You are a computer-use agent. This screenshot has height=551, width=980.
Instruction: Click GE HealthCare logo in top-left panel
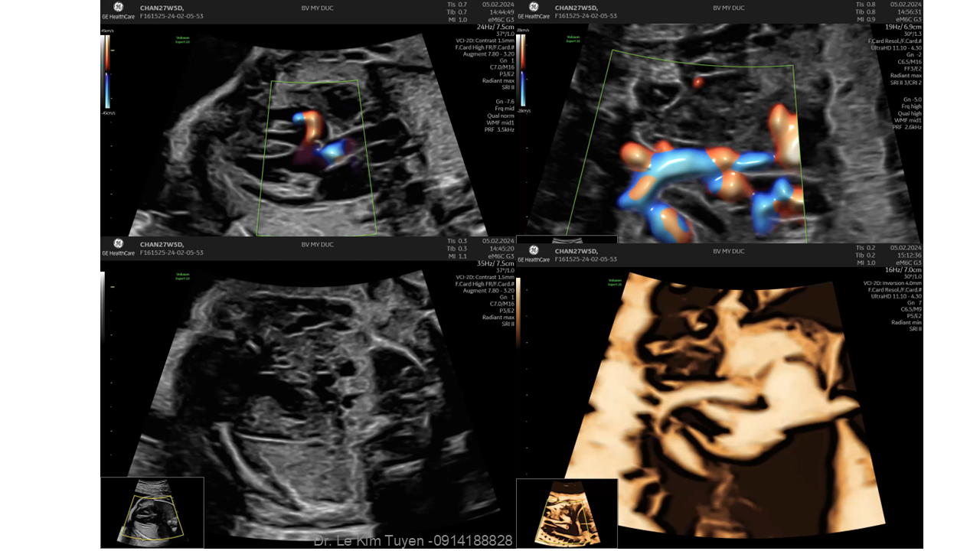coord(118,10)
